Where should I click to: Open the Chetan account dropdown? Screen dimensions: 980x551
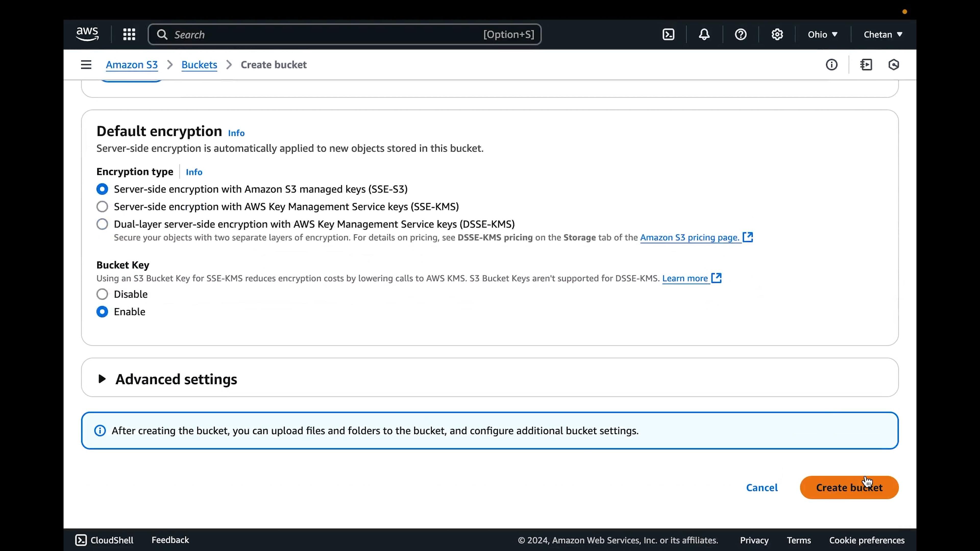click(x=883, y=34)
